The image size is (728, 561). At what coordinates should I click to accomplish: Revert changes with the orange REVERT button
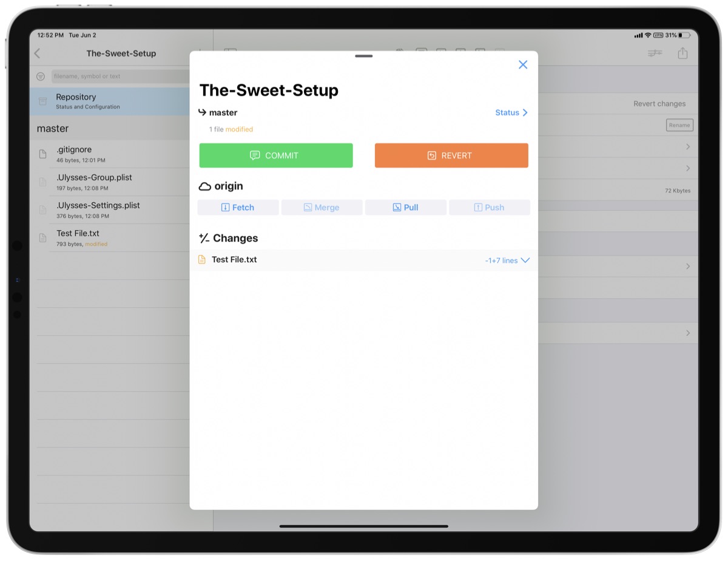point(451,155)
